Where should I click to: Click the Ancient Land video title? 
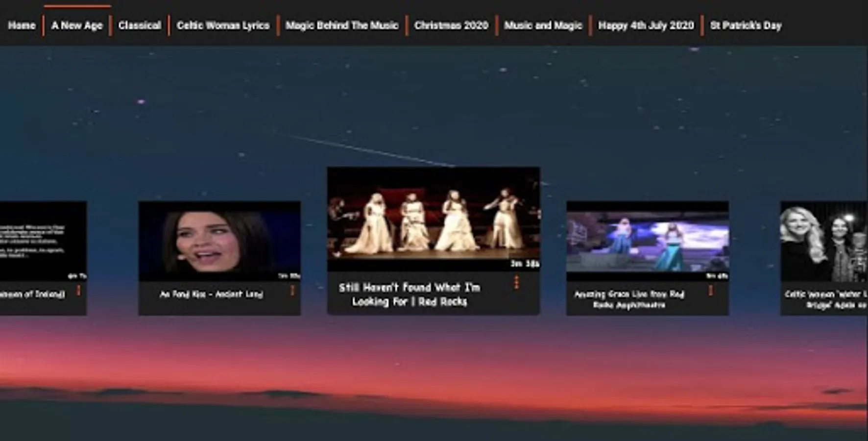tap(211, 294)
